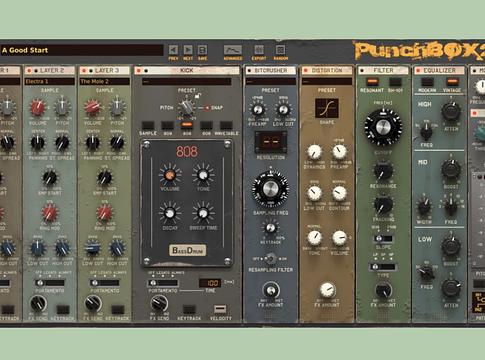The image size is (485, 360).
Task: Click the Kick FX Send knob
Action: 159,303
